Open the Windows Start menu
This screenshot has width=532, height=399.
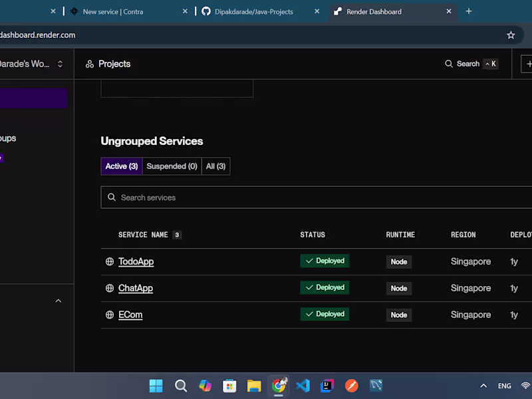pyautogui.click(x=156, y=386)
